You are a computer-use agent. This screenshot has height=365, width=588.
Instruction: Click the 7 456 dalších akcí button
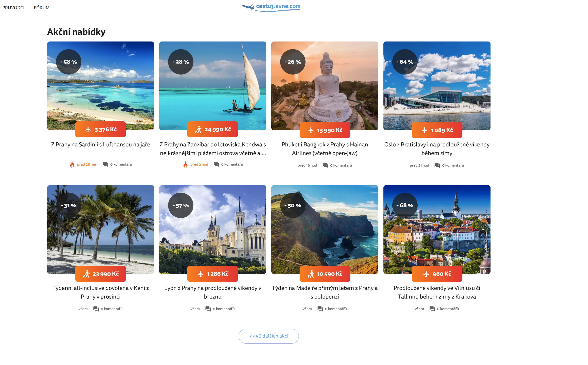click(x=268, y=336)
